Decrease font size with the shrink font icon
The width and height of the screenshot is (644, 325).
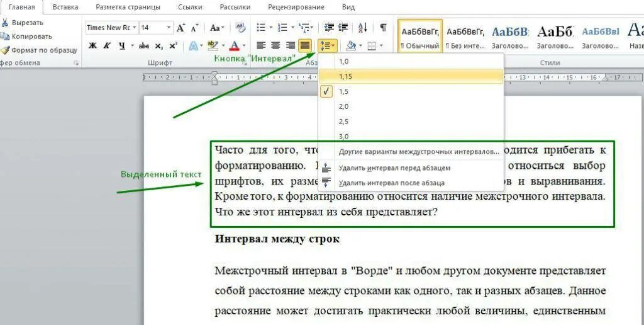pyautogui.click(x=195, y=28)
